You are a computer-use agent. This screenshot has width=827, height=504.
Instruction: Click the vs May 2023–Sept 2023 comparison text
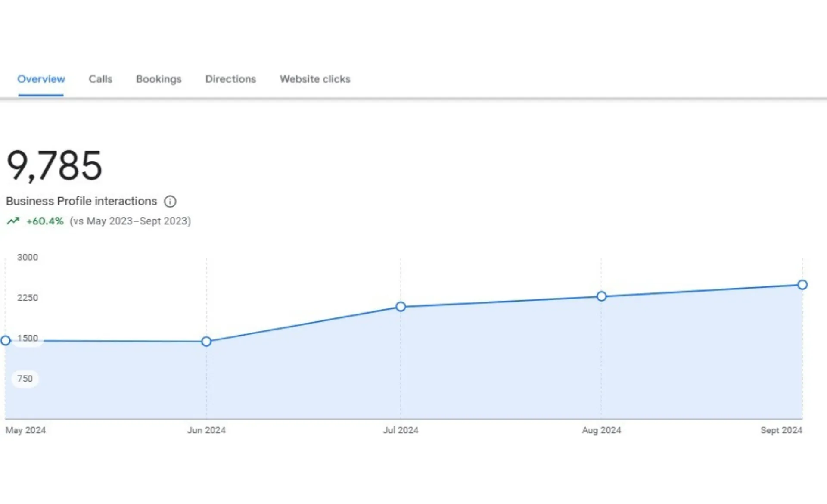click(x=129, y=221)
